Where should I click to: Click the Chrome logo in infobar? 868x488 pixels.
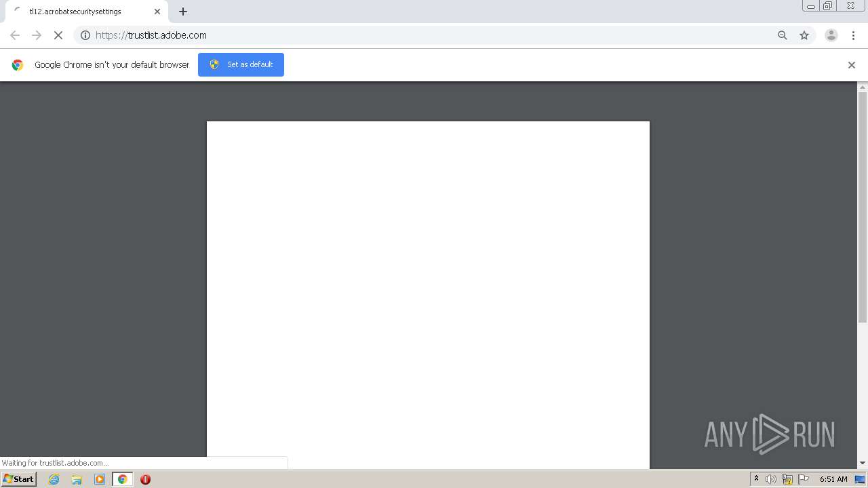tap(18, 65)
